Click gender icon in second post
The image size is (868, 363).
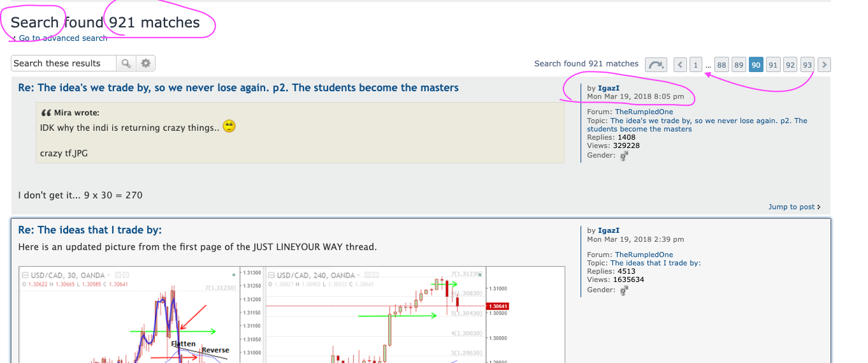pos(625,290)
